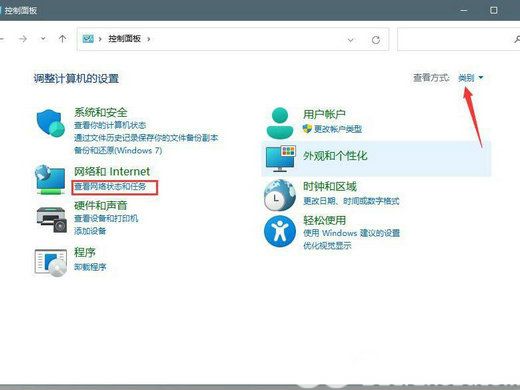Click 更改帐户类型 link
Screen dimensions: 520x390
pos(338,129)
